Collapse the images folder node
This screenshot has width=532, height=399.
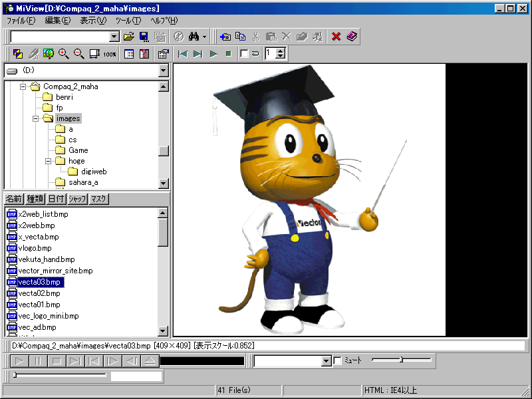[36, 119]
